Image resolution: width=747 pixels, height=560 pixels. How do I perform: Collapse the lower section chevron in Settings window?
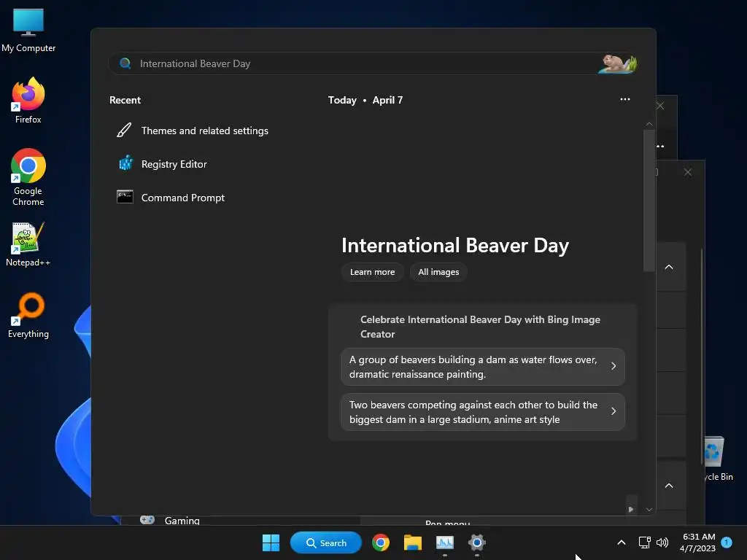coord(669,485)
